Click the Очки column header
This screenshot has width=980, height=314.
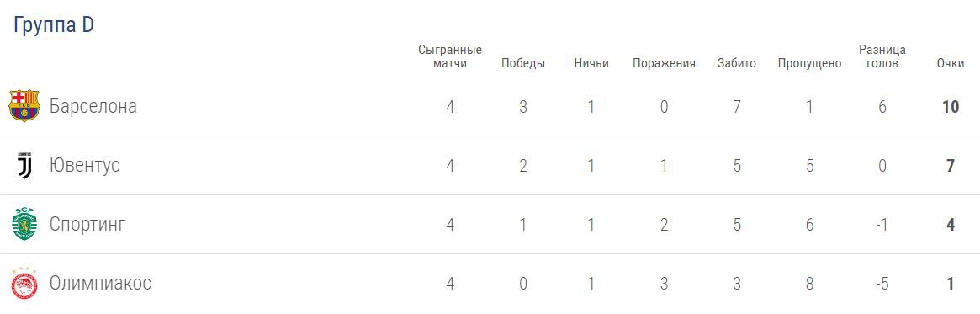951,63
